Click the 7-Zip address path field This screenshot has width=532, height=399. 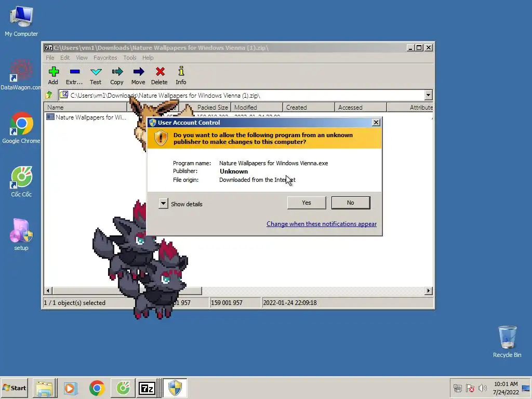coord(241,96)
